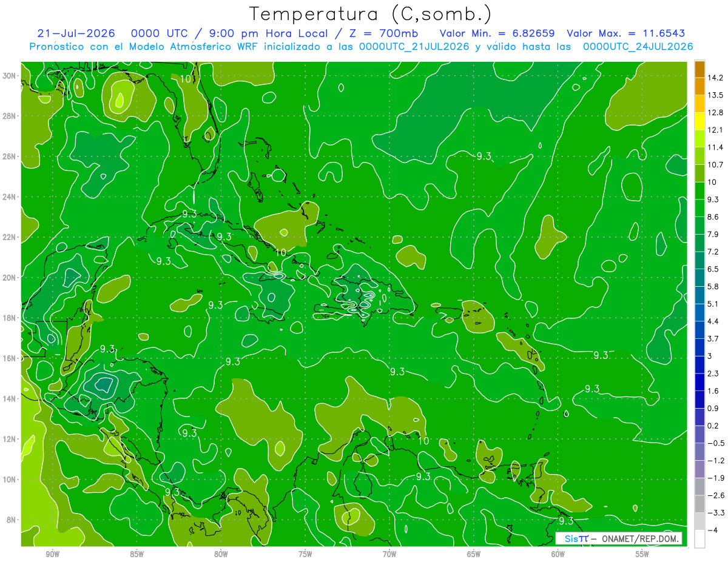Pick the colorbar swatch between 10 and 10.7
This screenshot has height=562, width=728.
click(699, 173)
